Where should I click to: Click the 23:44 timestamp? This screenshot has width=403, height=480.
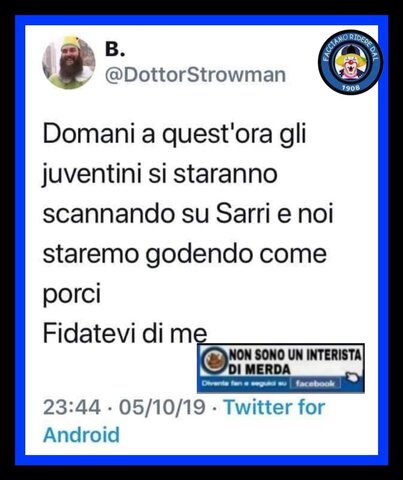coord(72,407)
